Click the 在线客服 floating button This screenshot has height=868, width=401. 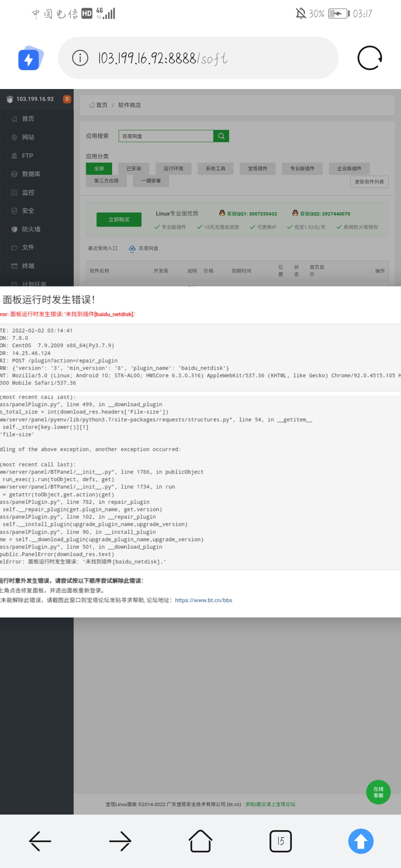(x=378, y=792)
